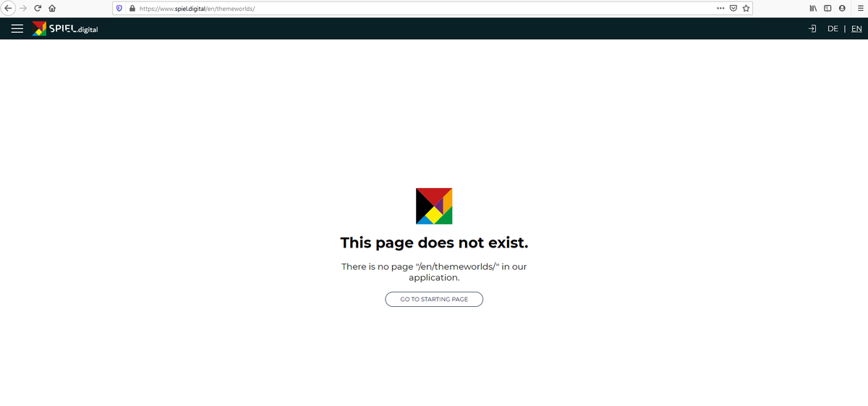Screen dimensions: 868x406
Task: Switch language to DE
Action: (x=833, y=29)
